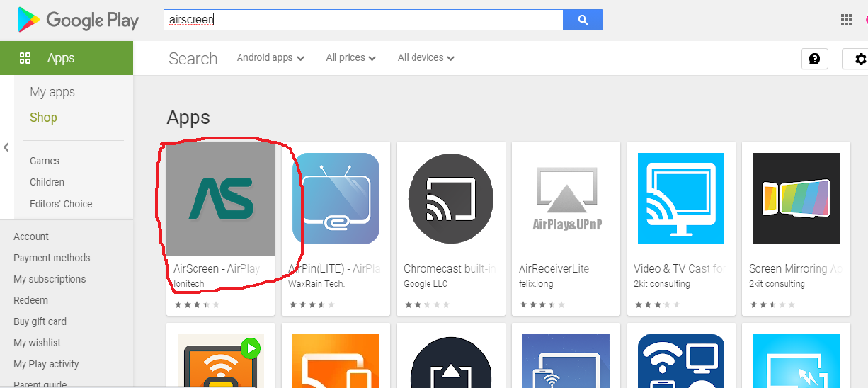The height and width of the screenshot is (388, 868).
Task: Collapse sidebar with the left chevron
Action: click(x=6, y=147)
